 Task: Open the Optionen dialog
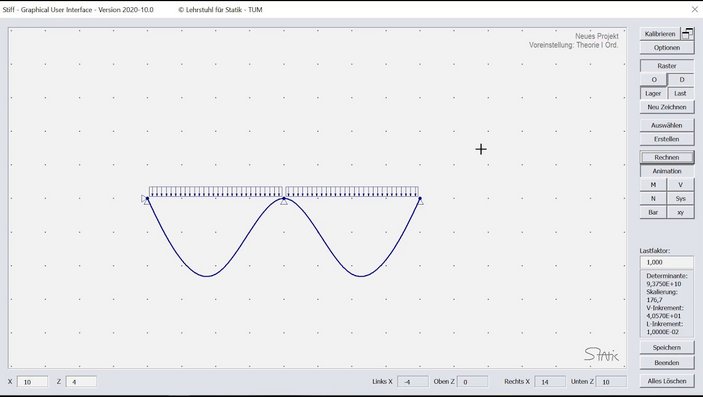667,48
